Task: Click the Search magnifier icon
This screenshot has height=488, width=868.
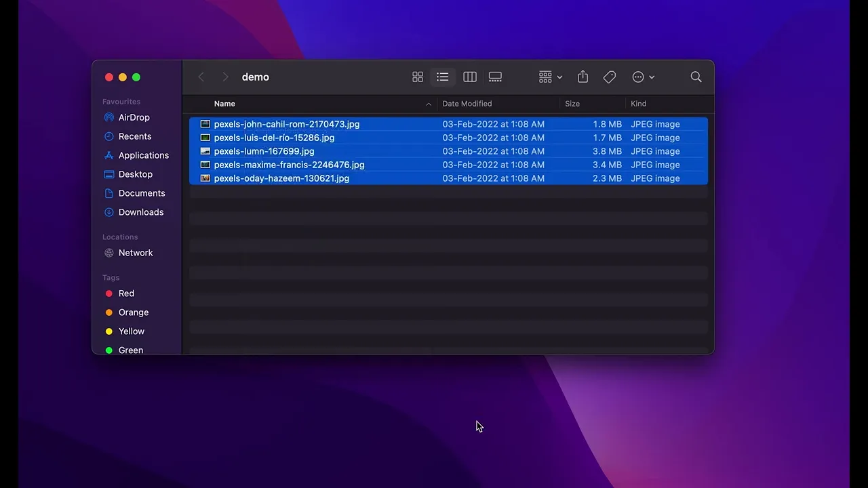Action: (696, 77)
